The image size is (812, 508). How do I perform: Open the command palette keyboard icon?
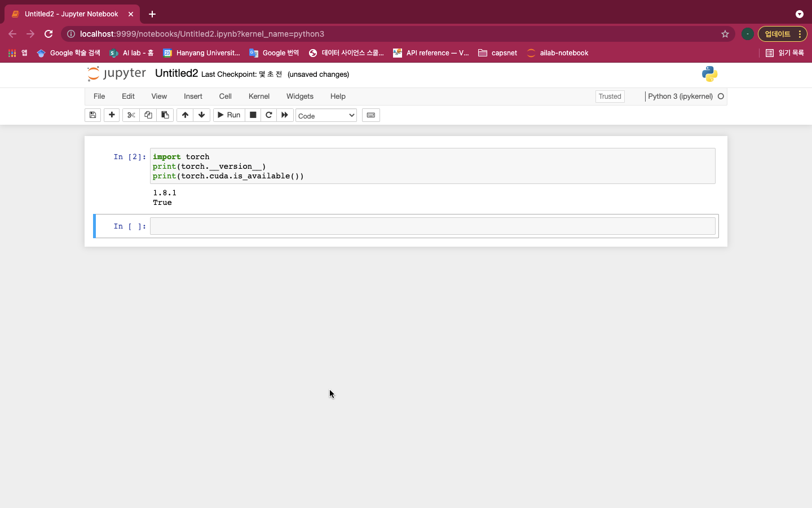[x=371, y=115]
